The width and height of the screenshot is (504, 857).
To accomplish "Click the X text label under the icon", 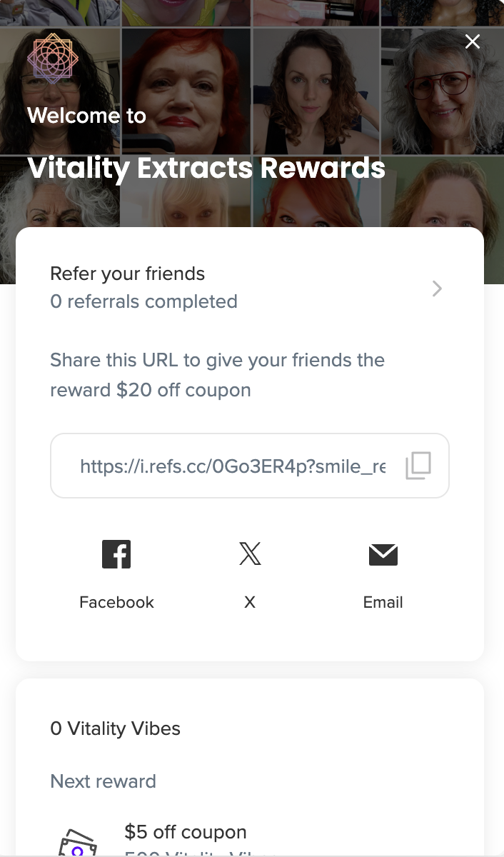I will (x=250, y=602).
